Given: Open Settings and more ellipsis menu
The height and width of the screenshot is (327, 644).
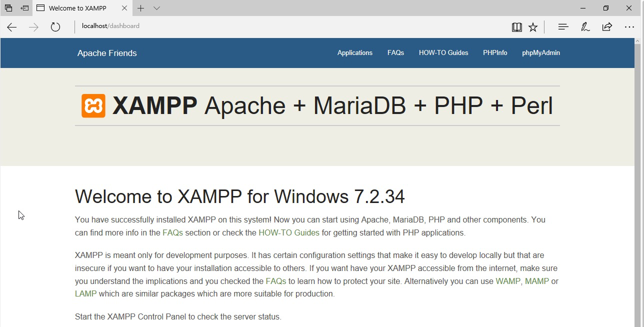Looking at the screenshot, I should point(629,27).
